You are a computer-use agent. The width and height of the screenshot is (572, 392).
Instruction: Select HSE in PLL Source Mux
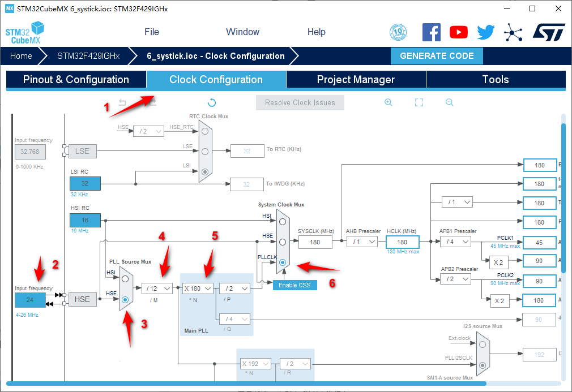[125, 299]
